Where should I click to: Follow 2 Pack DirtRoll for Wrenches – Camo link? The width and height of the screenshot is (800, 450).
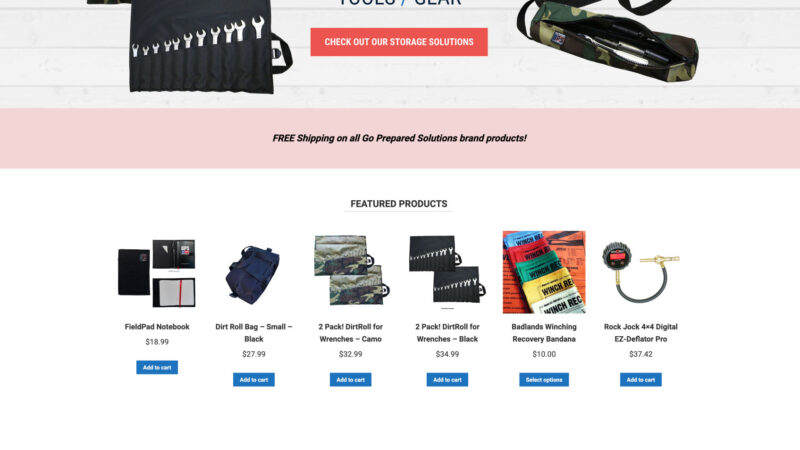tap(351, 333)
